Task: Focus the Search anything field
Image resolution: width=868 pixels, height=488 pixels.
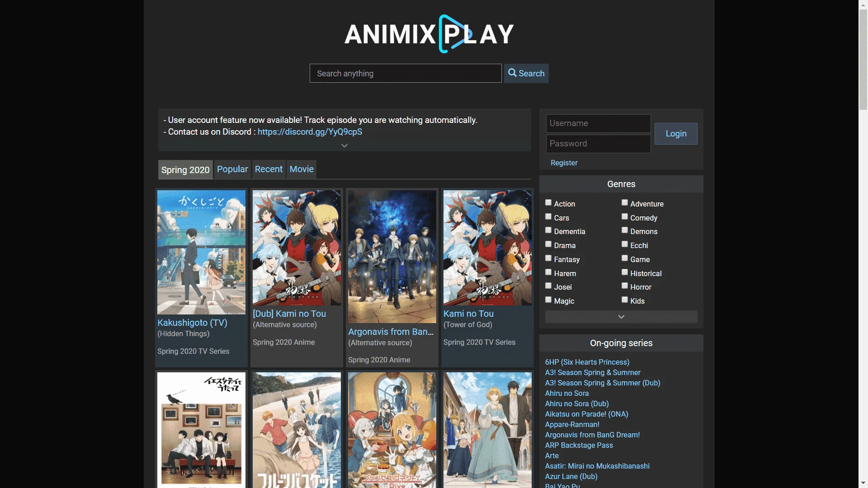Action: tap(406, 73)
